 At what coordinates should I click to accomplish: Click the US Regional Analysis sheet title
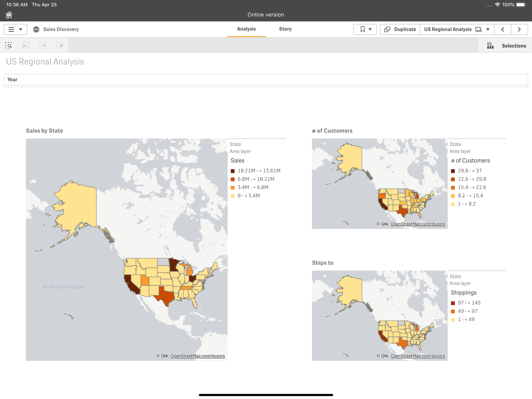point(45,62)
